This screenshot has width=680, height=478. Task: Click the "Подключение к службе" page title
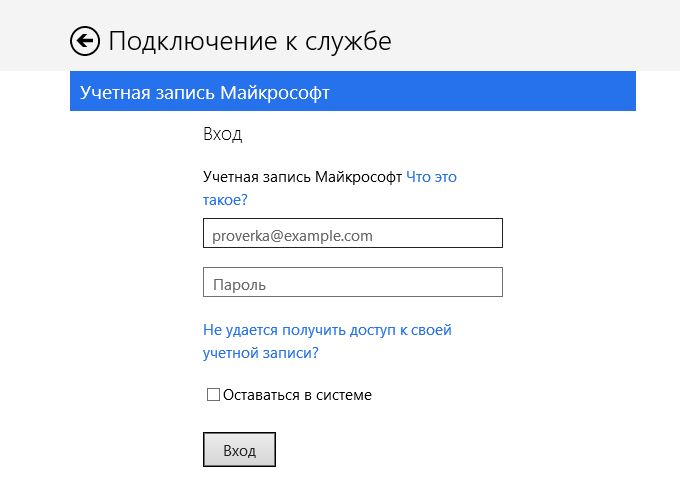tap(250, 41)
